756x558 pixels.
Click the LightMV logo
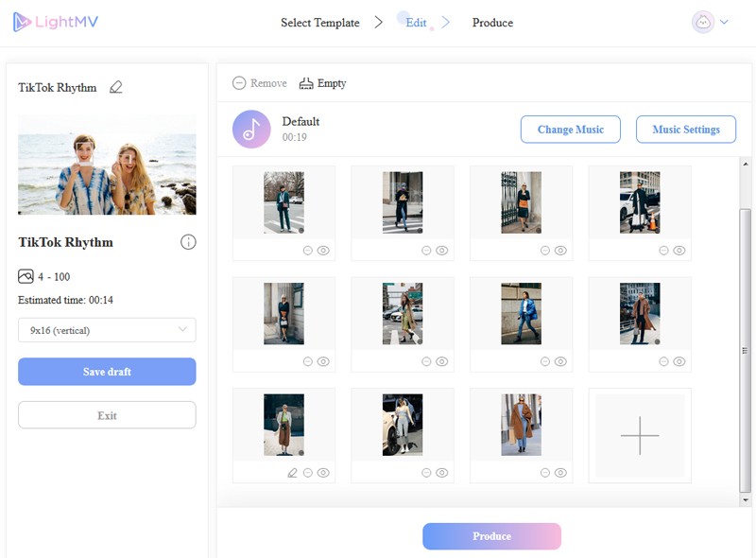coord(52,21)
